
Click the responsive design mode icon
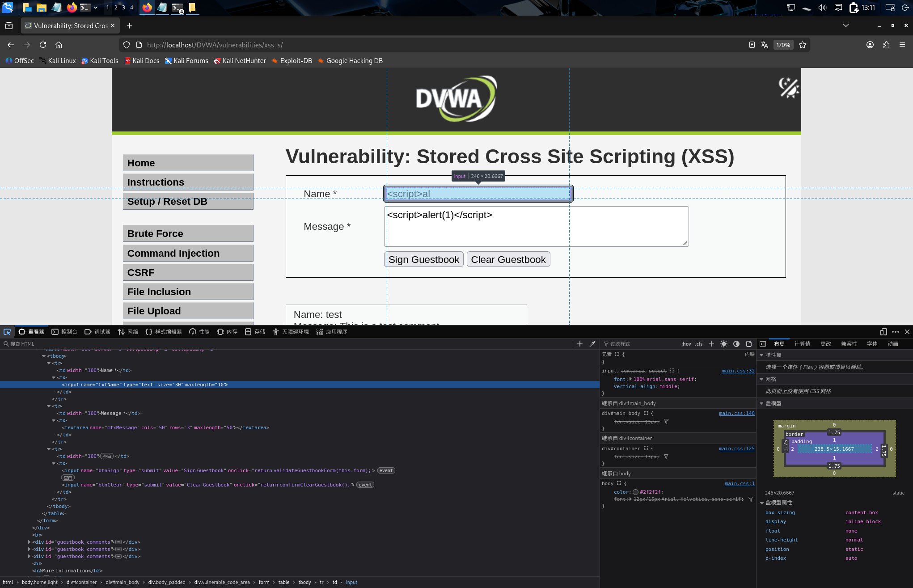click(883, 332)
